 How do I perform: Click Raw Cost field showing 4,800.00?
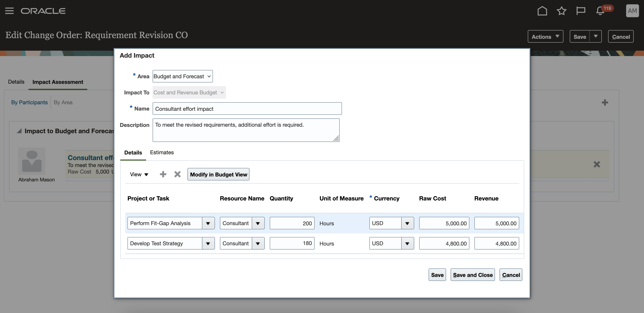[x=444, y=243]
